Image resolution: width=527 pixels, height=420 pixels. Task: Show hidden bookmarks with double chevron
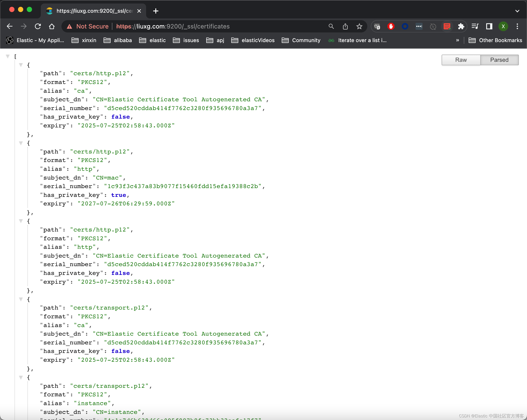[x=457, y=40]
